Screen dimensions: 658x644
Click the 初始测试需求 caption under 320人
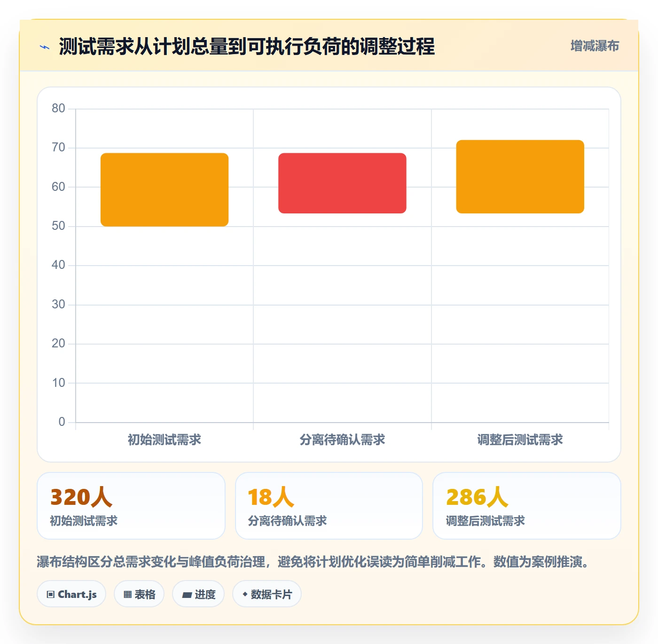pyautogui.click(x=84, y=521)
